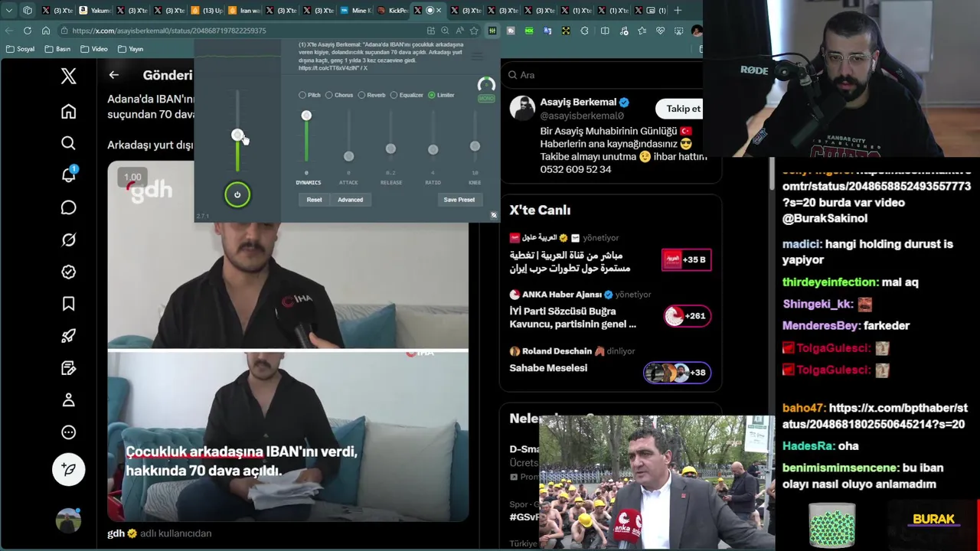This screenshot has height=551, width=980.
Task: Click the Takip et follow button
Action: (x=683, y=109)
